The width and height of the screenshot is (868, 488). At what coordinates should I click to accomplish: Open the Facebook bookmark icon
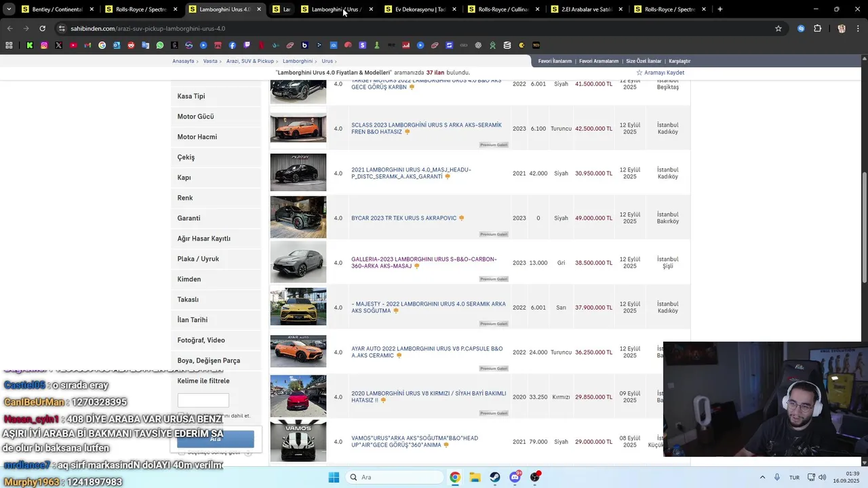pyautogui.click(x=233, y=45)
